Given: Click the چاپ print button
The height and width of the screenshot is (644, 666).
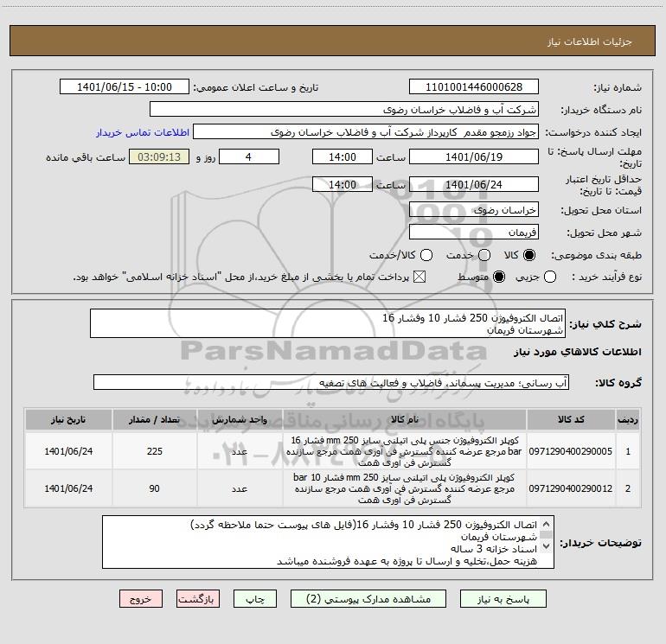Looking at the screenshot, I should (255, 599).
